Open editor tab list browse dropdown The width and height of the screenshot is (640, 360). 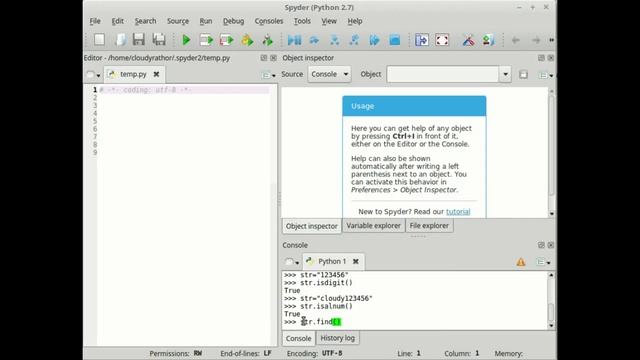pyautogui.click(x=93, y=75)
